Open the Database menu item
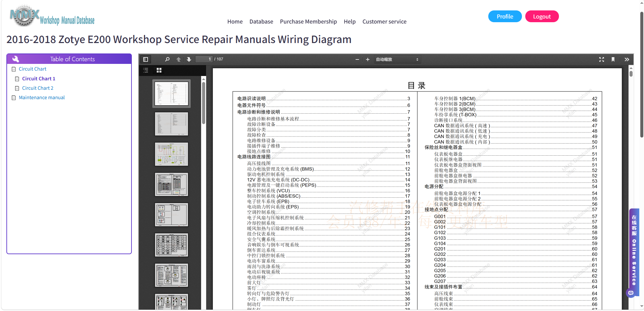Viewport: 644px width, 311px height. pos(261,22)
